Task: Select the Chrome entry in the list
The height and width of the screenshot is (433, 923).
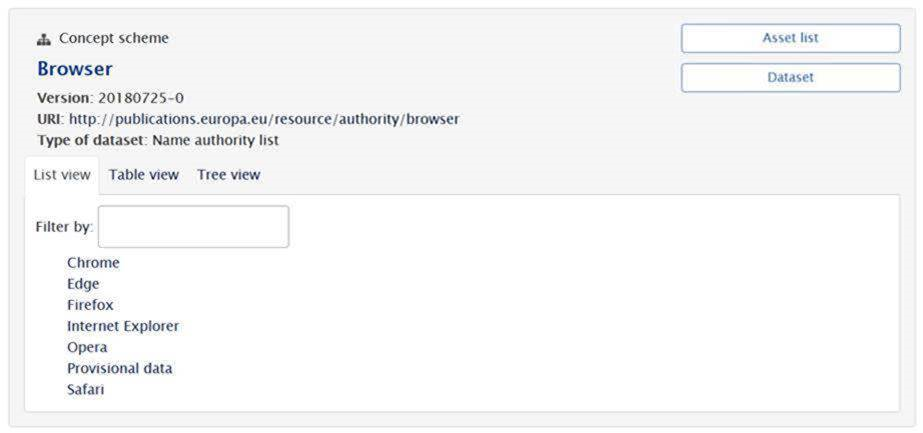Action: [x=93, y=263]
